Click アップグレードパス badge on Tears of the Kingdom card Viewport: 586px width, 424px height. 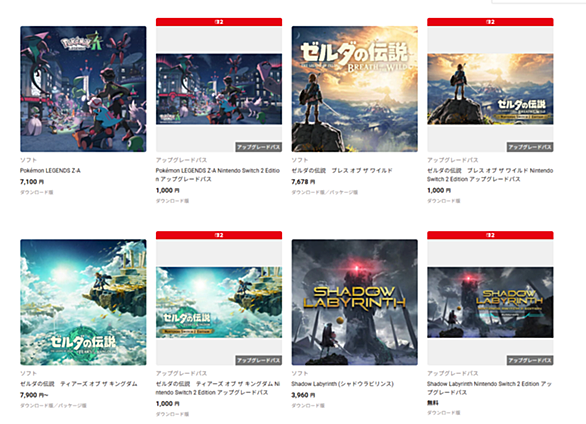259,360
